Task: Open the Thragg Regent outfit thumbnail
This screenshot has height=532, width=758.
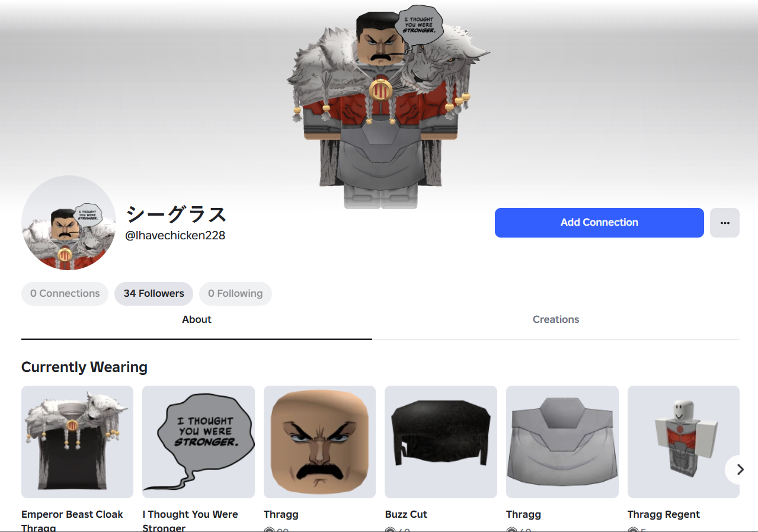Action: 683,442
